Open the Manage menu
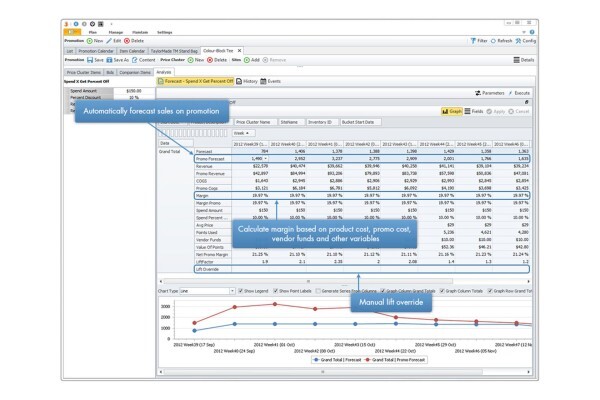The image size is (600, 400). [116, 32]
